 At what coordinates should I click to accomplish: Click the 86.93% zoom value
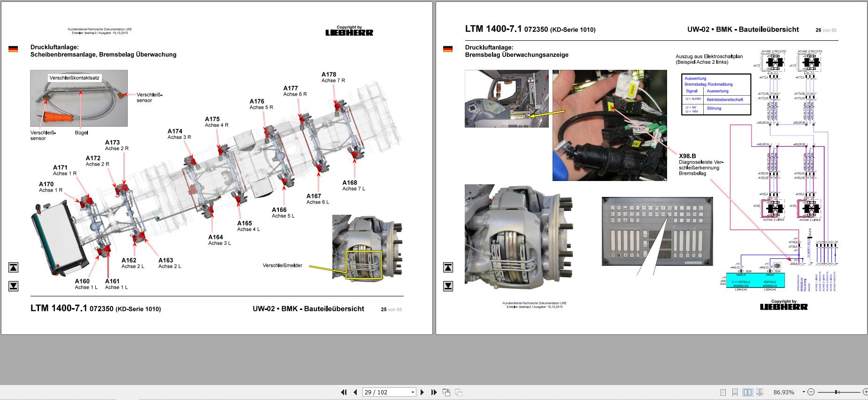pyautogui.click(x=784, y=392)
